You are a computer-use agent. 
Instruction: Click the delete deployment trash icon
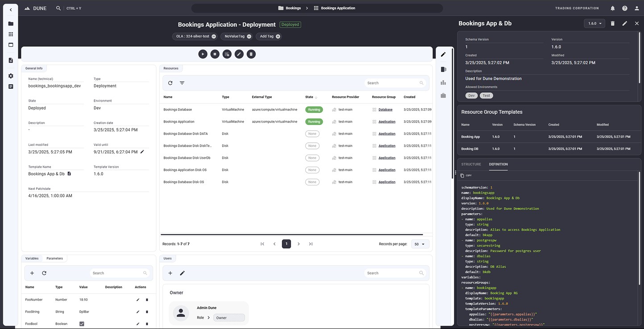click(x=251, y=54)
